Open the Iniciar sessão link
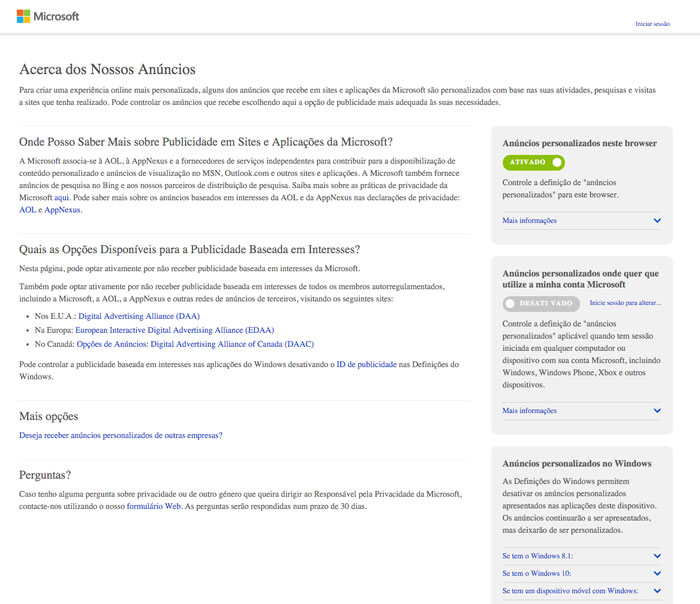Viewport: 700px width, 604px height. click(652, 24)
